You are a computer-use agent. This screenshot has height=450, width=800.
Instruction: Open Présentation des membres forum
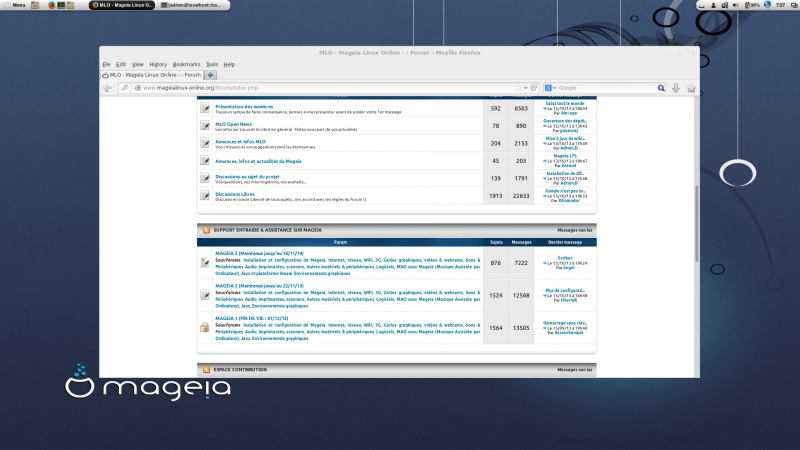coord(244,107)
